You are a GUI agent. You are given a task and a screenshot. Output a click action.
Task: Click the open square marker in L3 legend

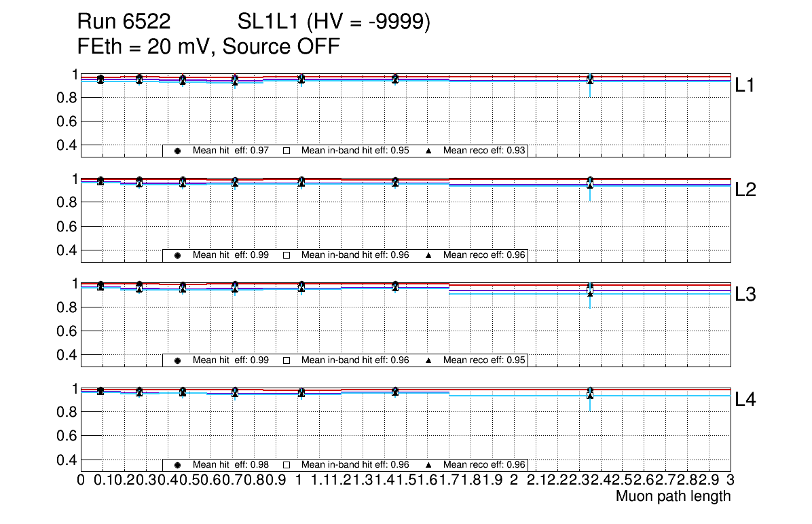tap(286, 360)
